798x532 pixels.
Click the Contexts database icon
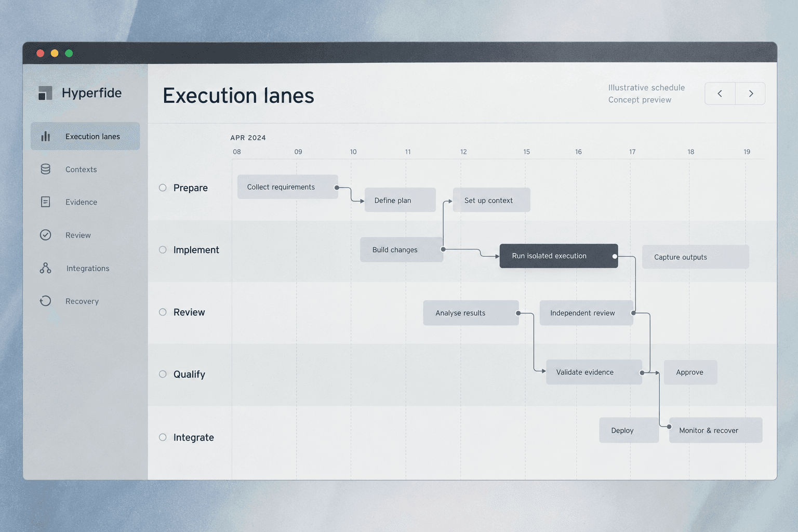[x=46, y=169]
